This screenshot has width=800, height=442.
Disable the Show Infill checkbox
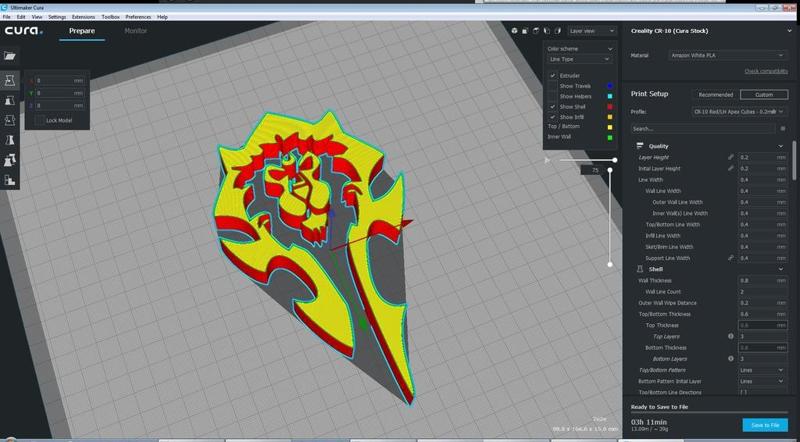[553, 117]
